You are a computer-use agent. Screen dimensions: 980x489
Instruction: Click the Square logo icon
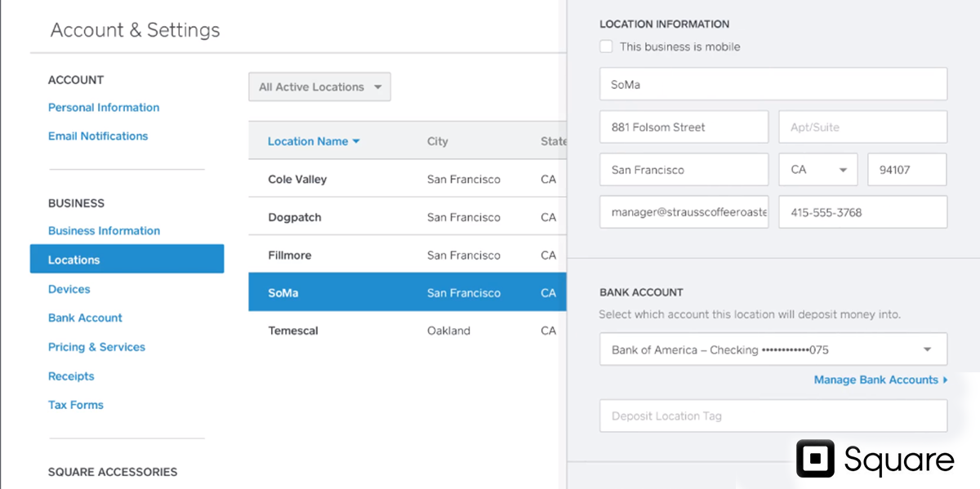[x=815, y=460]
